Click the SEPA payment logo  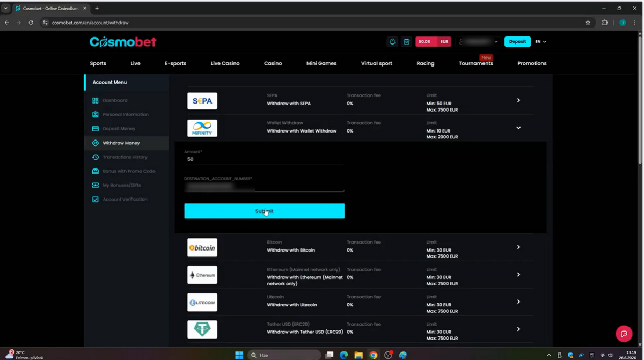202,101
